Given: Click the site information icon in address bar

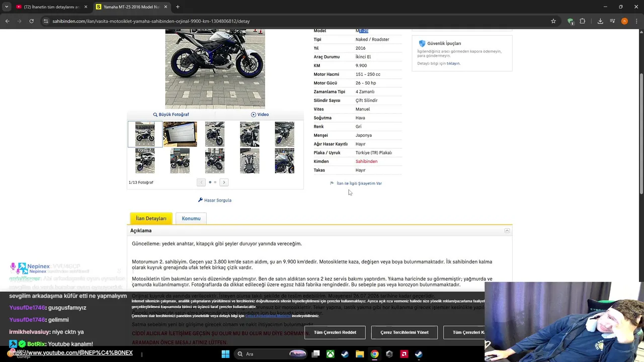Looking at the screenshot, I should click(46, 21).
